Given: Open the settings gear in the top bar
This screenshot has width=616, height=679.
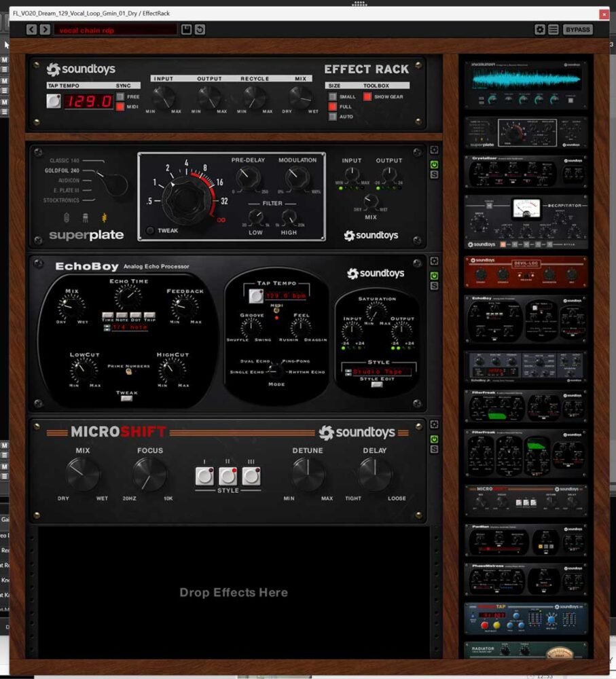Looking at the screenshot, I should coord(540,29).
